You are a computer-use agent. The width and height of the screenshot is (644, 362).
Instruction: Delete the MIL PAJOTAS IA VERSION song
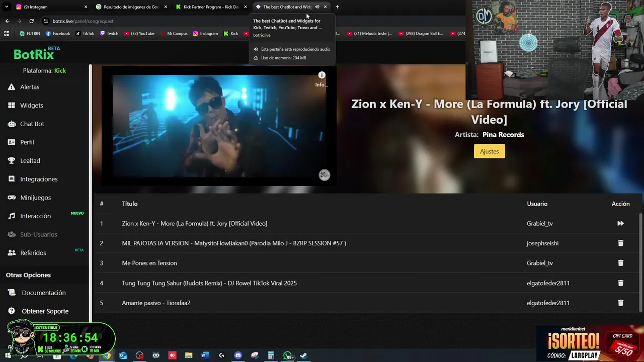(x=620, y=243)
